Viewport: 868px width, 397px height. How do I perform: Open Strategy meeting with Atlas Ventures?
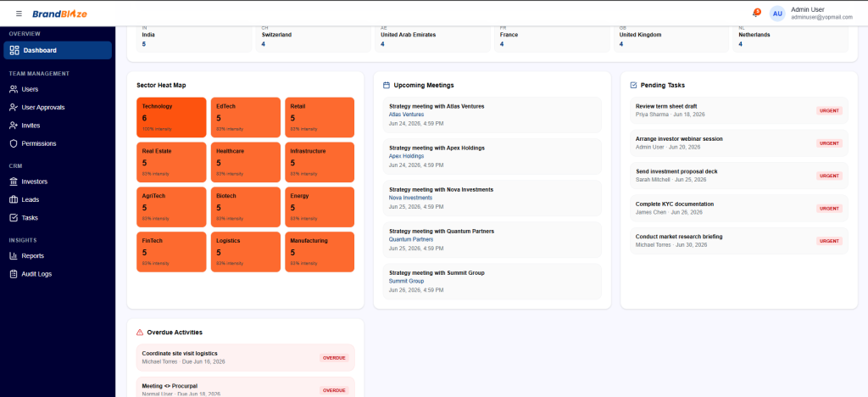pyautogui.click(x=492, y=115)
